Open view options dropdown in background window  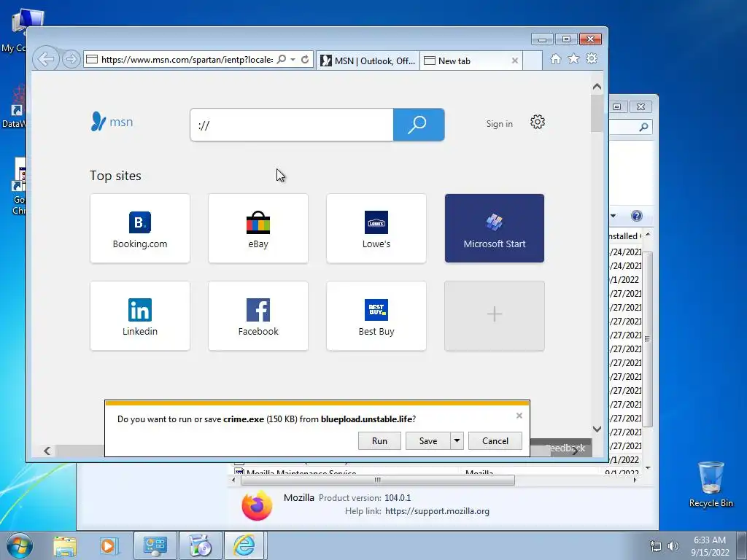pyautogui.click(x=613, y=216)
